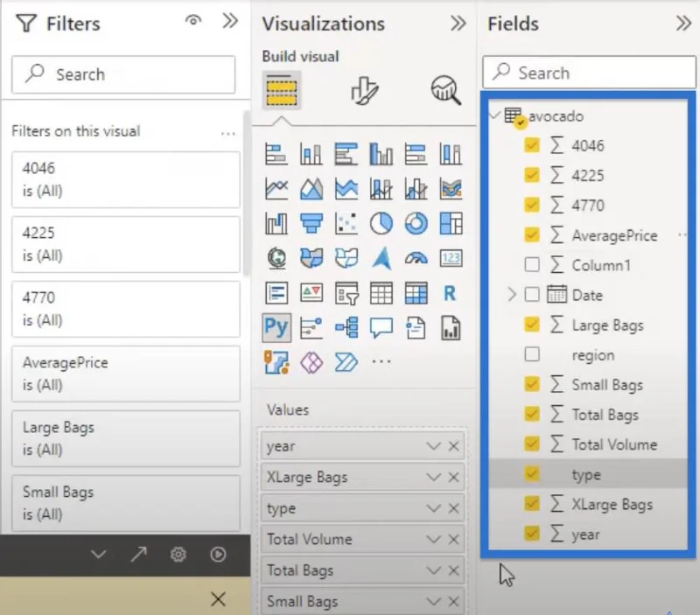Select the pie chart visual
The height and width of the screenshot is (615, 700).
coord(381,223)
